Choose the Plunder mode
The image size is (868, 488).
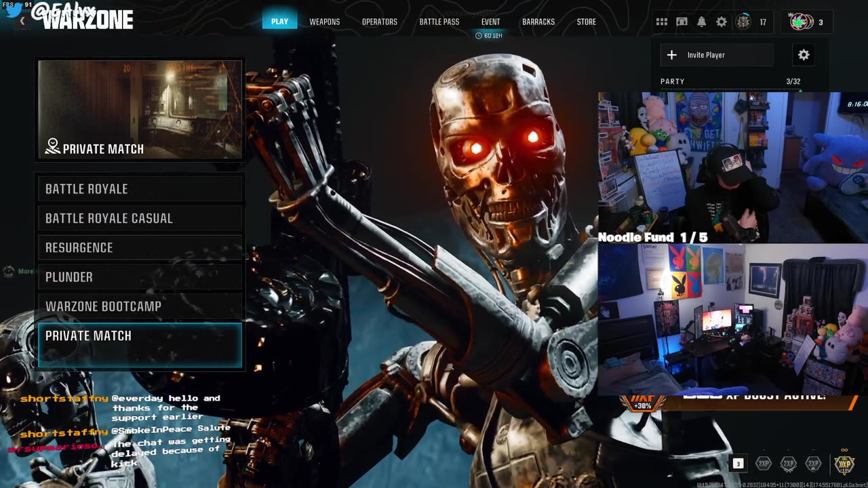click(140, 277)
